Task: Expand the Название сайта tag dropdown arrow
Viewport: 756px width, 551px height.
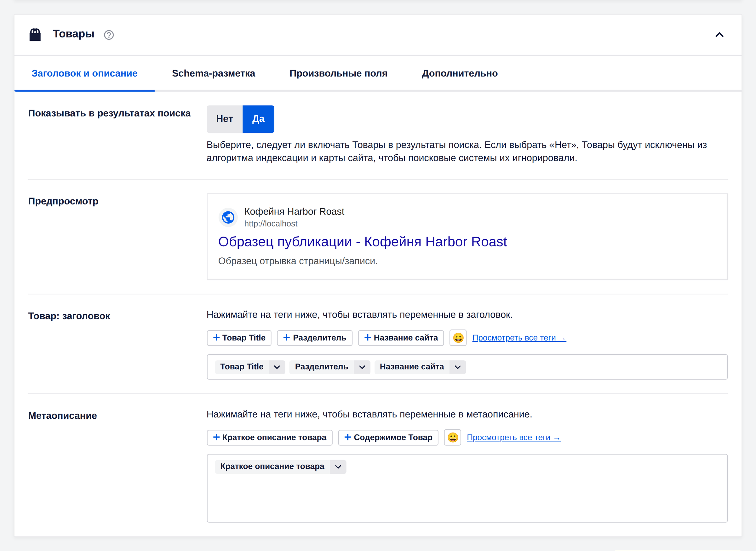Action: click(457, 367)
